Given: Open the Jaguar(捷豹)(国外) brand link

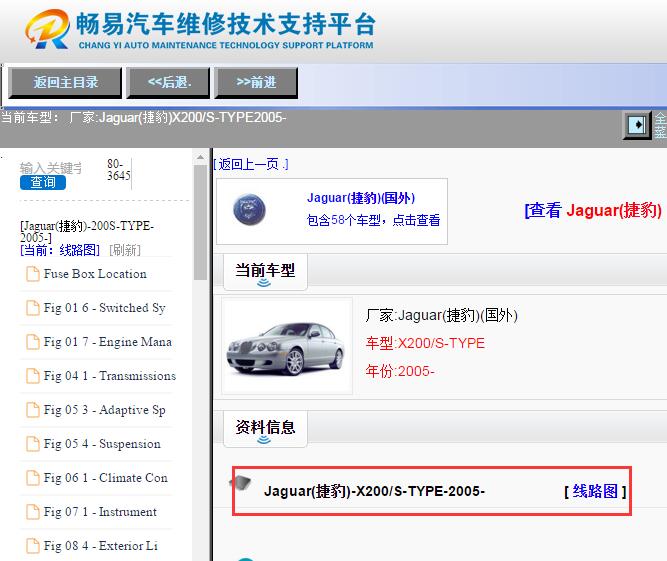Looking at the screenshot, I should [x=361, y=198].
